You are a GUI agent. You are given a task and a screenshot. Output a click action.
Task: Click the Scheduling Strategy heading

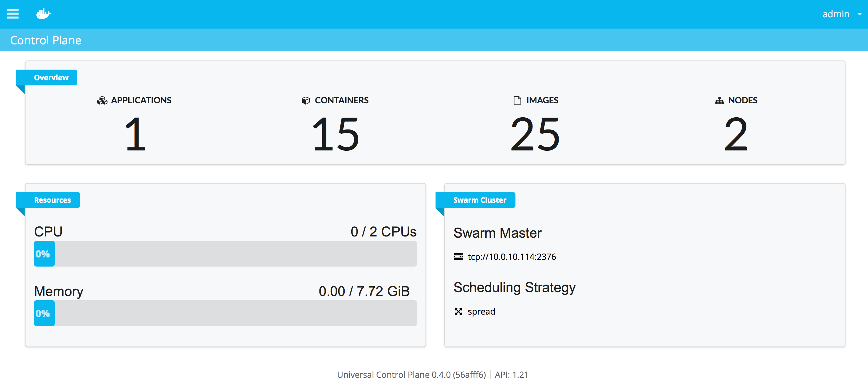point(515,288)
